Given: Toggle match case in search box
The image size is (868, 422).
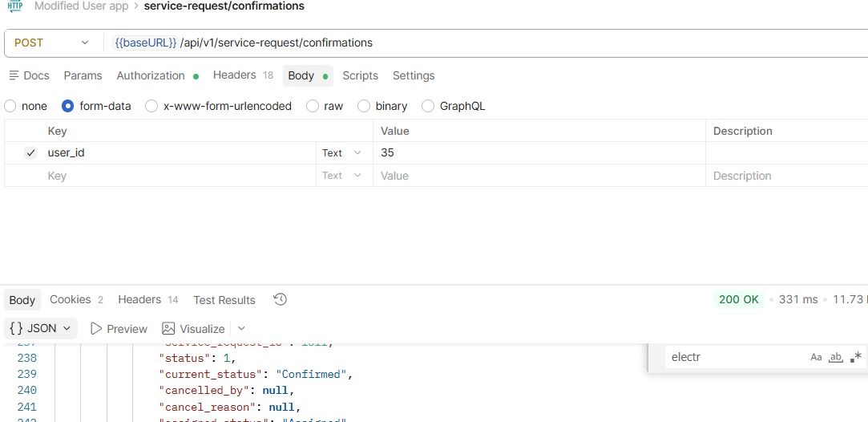Looking at the screenshot, I should tap(816, 357).
